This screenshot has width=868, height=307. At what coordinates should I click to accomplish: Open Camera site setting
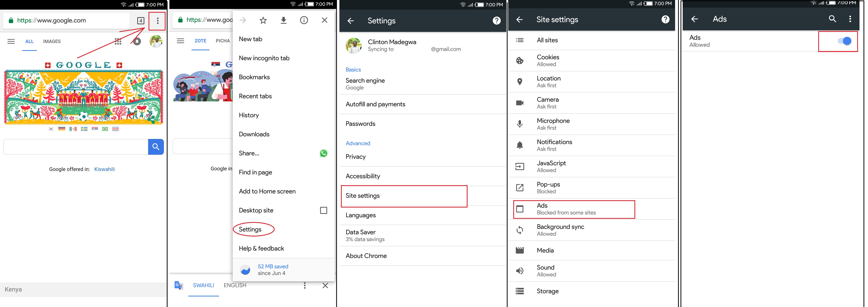coord(592,103)
